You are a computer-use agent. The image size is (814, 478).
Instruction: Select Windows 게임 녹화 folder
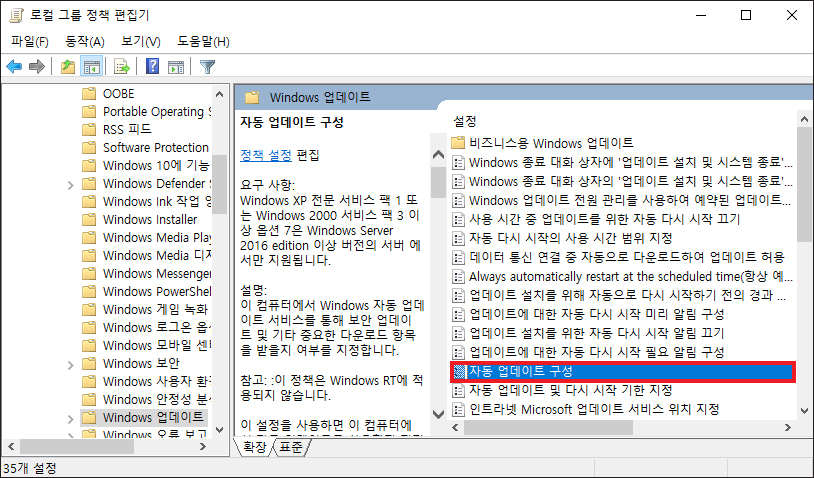click(x=155, y=309)
